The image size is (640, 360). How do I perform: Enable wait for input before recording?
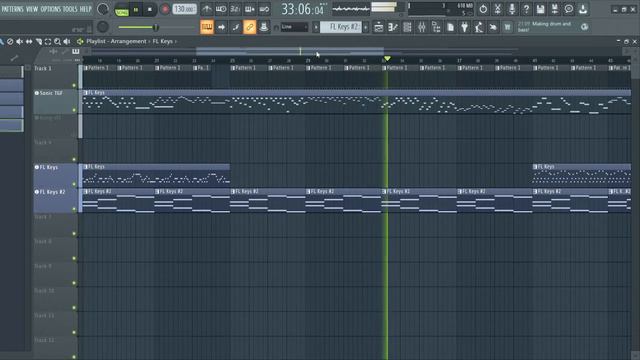point(221,9)
